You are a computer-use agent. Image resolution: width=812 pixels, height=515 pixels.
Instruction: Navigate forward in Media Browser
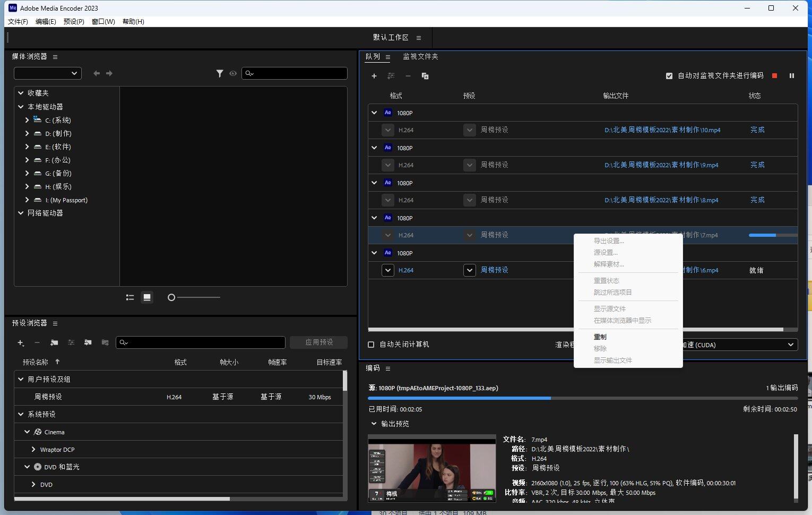click(109, 73)
